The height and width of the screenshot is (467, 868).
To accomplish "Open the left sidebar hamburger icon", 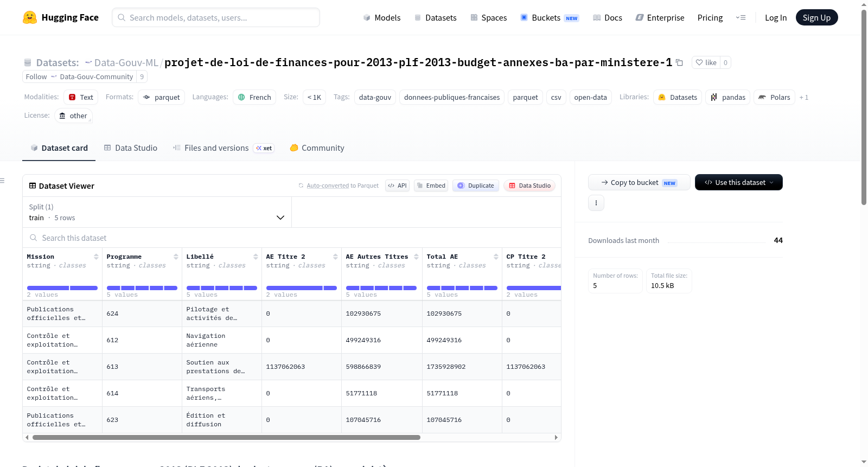I will tap(2, 181).
